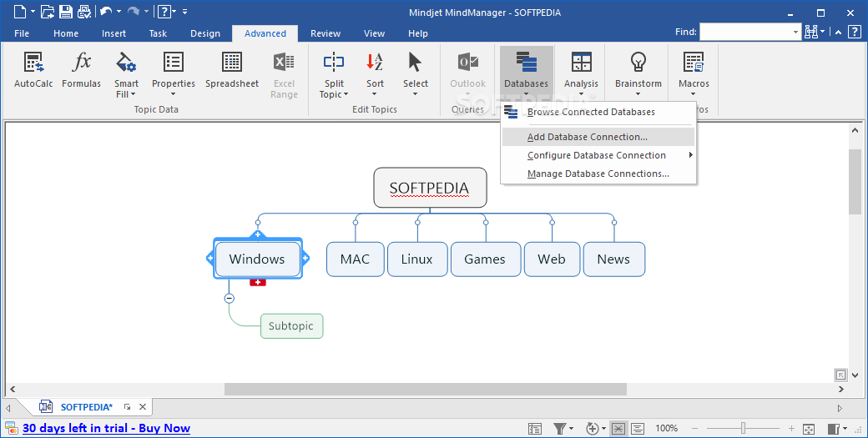The height and width of the screenshot is (438, 868).
Task: Click the task pane icon in status bar
Action: point(834,429)
